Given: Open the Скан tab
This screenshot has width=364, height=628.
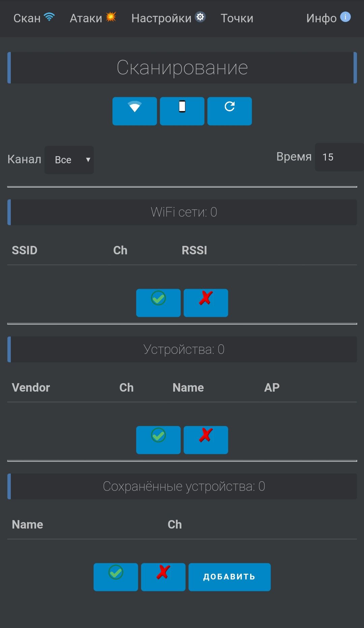Looking at the screenshot, I should point(33,18).
